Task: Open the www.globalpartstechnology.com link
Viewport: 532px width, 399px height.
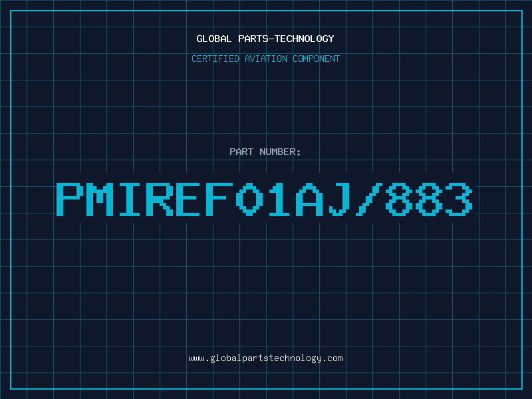Action: [265, 358]
